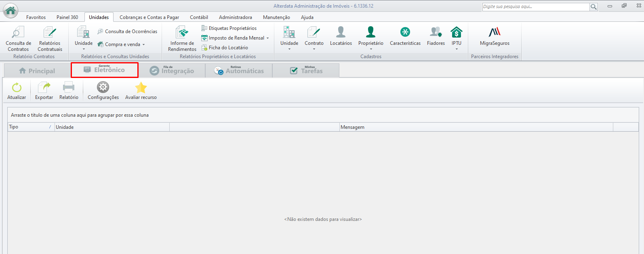Screen dimensions: 644x254
Task: Click the search box at top right
Action: click(x=536, y=7)
